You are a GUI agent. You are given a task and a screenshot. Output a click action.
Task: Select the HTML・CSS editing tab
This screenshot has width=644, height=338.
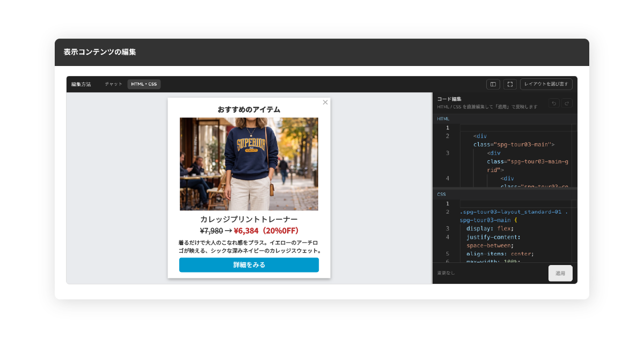point(144,84)
